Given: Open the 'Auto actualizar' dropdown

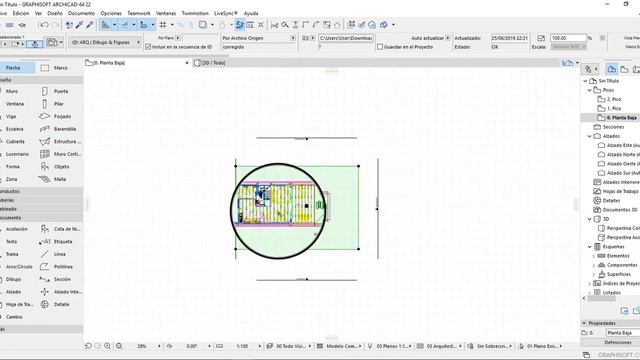Looking at the screenshot, I should click(448, 38).
